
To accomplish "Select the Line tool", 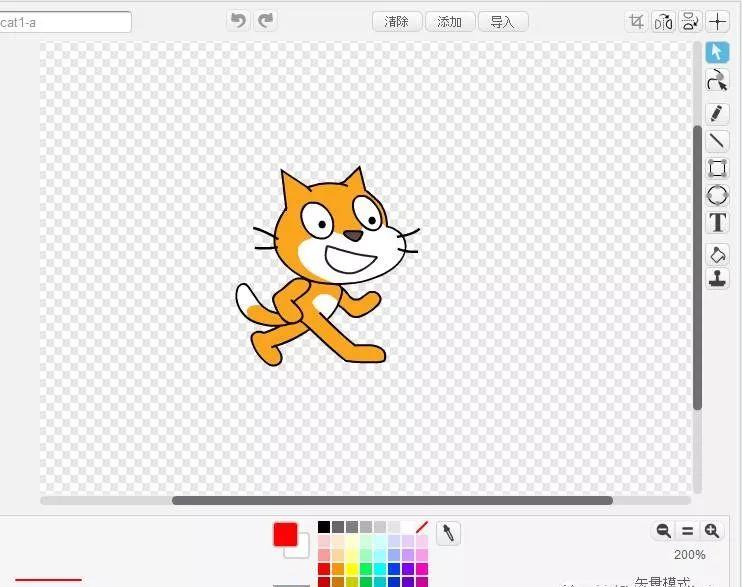I will (717, 141).
